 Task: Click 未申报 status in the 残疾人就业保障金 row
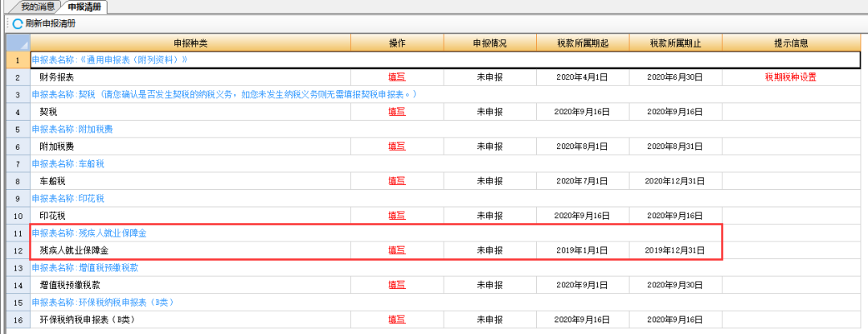tap(489, 249)
